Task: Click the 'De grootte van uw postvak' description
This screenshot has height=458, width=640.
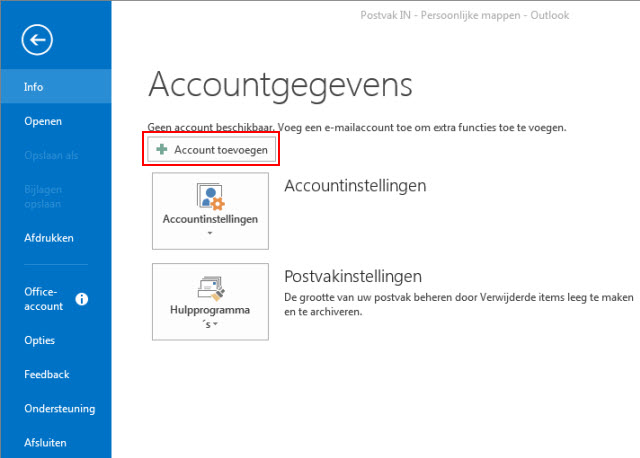Action: [x=459, y=305]
